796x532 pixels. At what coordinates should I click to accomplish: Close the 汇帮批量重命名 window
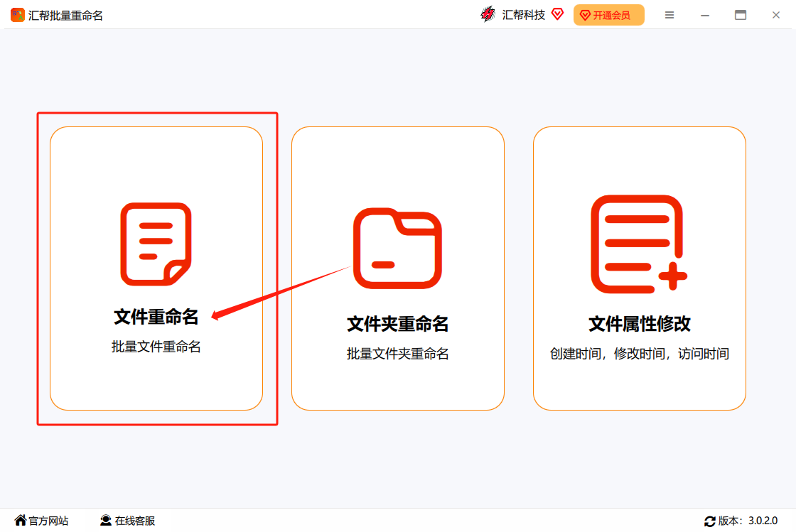tap(775, 15)
